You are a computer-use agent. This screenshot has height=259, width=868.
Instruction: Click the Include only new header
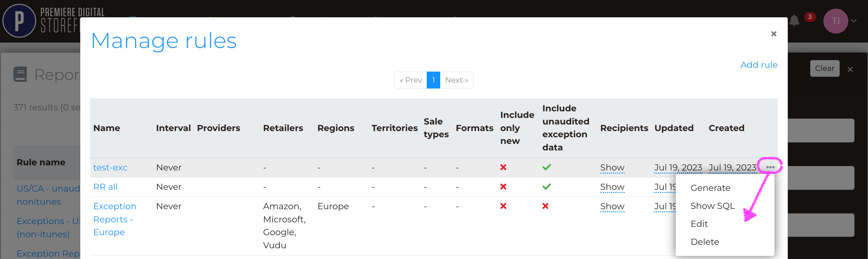[x=517, y=128]
